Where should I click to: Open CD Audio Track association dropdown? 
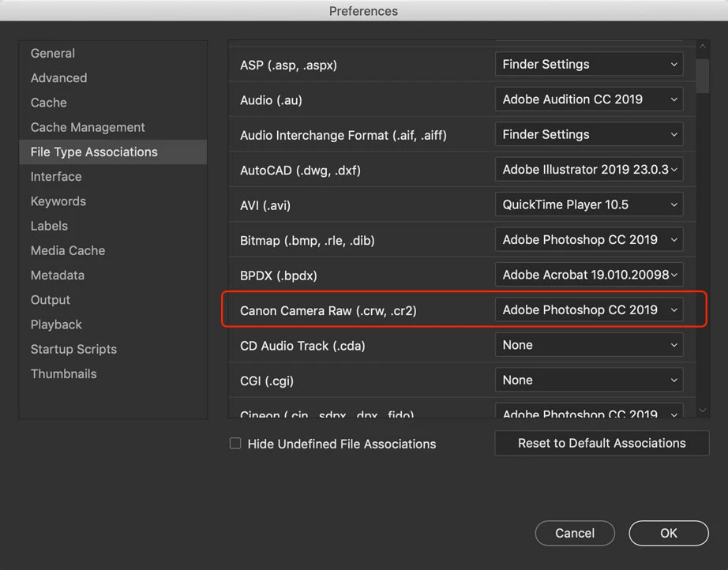click(x=589, y=345)
